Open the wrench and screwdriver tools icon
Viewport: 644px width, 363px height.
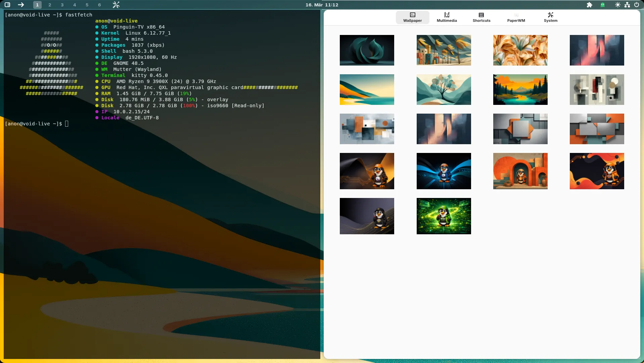(116, 5)
